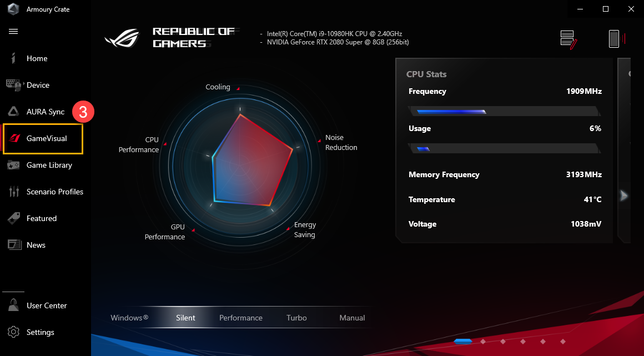Viewport: 644px width, 356px height.
Task: Click the GameVisual red icon
Action: [14, 138]
